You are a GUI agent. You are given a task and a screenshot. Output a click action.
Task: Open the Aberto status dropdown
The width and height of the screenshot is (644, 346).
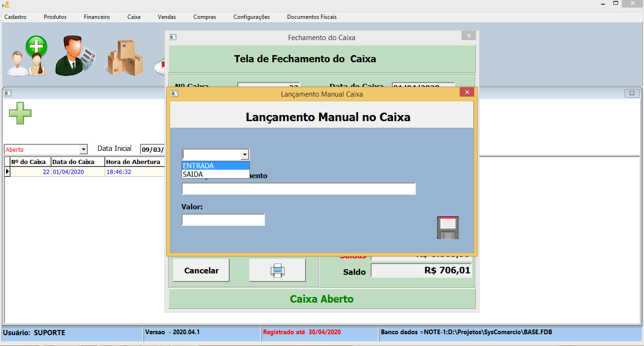(84, 148)
